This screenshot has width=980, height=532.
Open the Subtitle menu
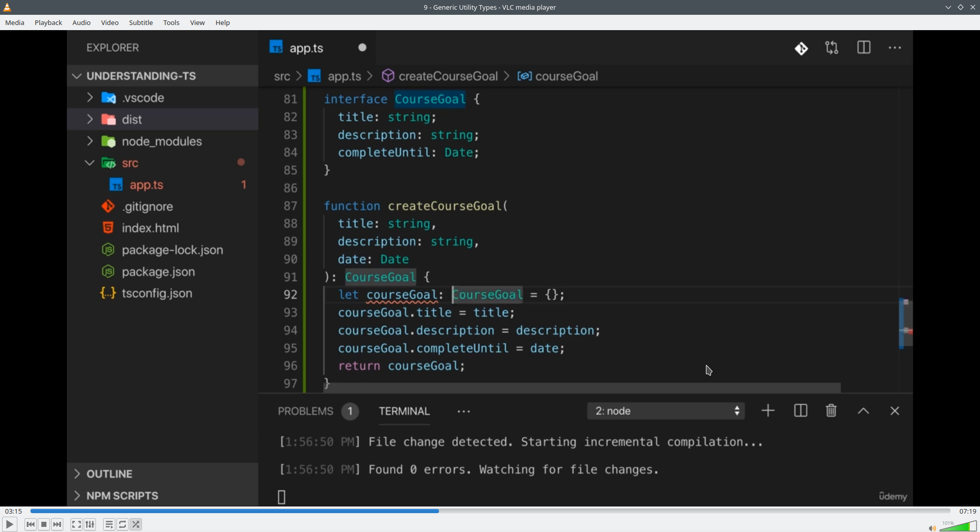(141, 22)
